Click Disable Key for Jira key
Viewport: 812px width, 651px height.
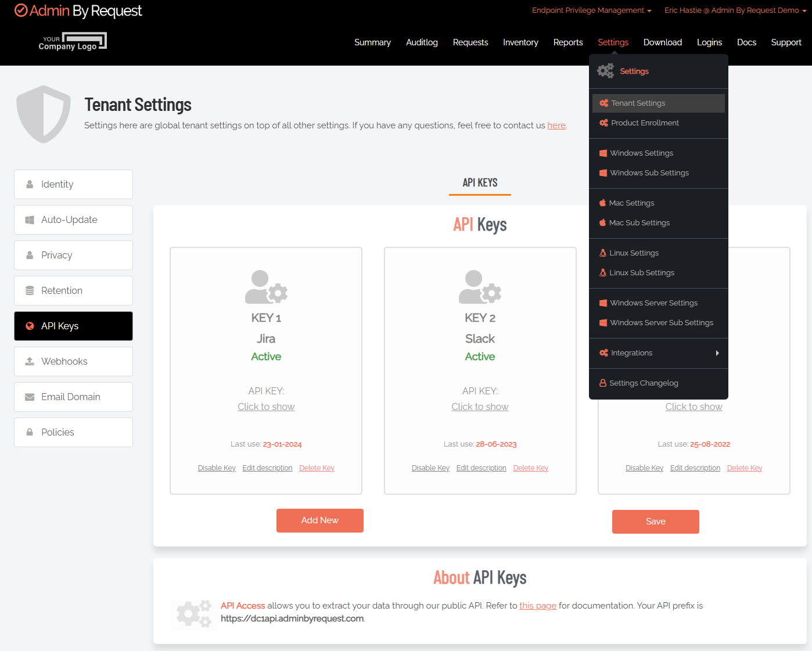tap(217, 468)
